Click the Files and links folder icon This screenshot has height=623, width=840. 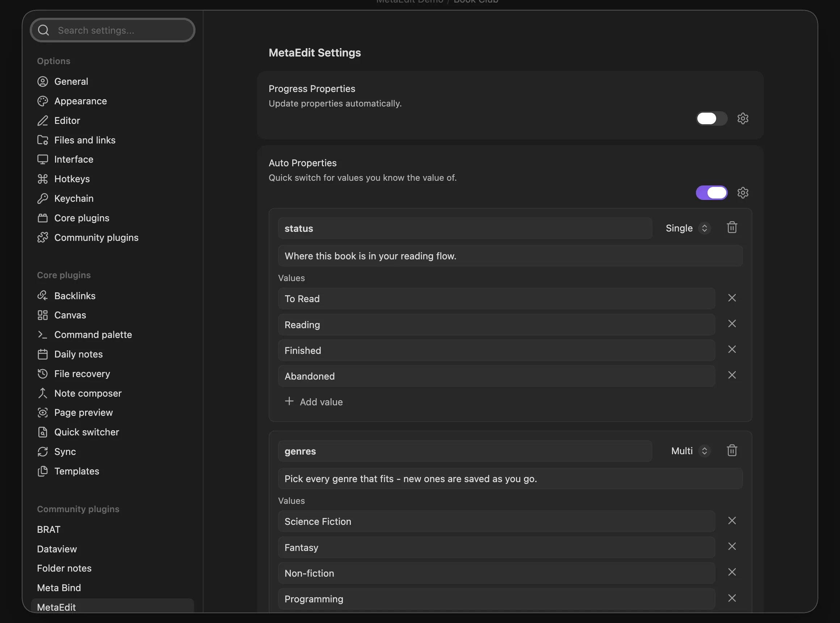[43, 140]
